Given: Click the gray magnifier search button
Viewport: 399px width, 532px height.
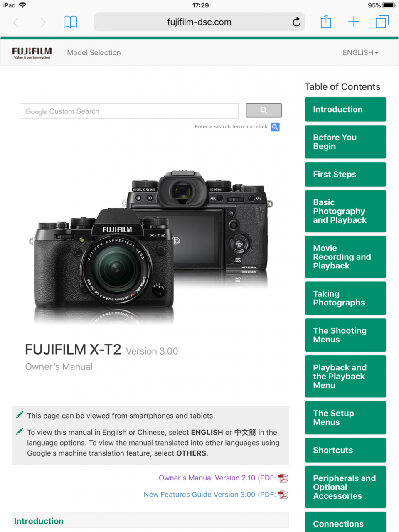Looking at the screenshot, I should 264,111.
